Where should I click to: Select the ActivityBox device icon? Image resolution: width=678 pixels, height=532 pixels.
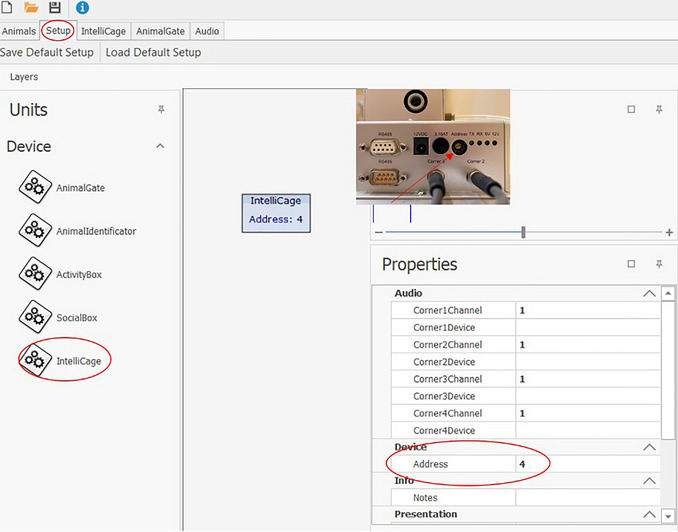[35, 273]
